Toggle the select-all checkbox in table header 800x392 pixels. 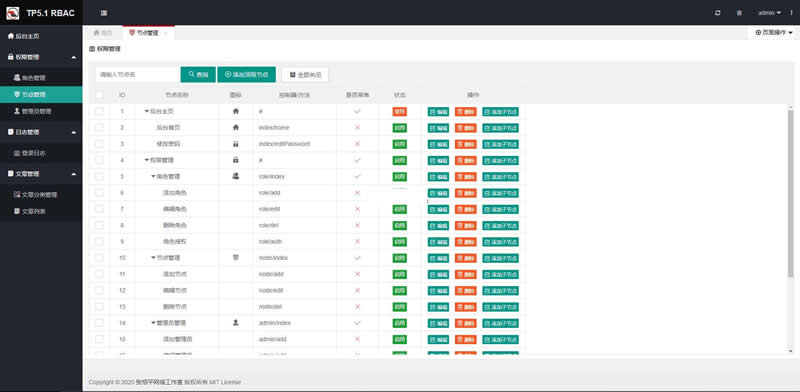coord(99,95)
